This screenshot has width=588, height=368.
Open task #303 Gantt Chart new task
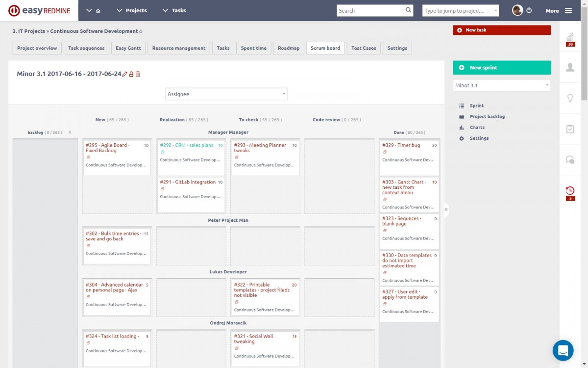click(404, 187)
